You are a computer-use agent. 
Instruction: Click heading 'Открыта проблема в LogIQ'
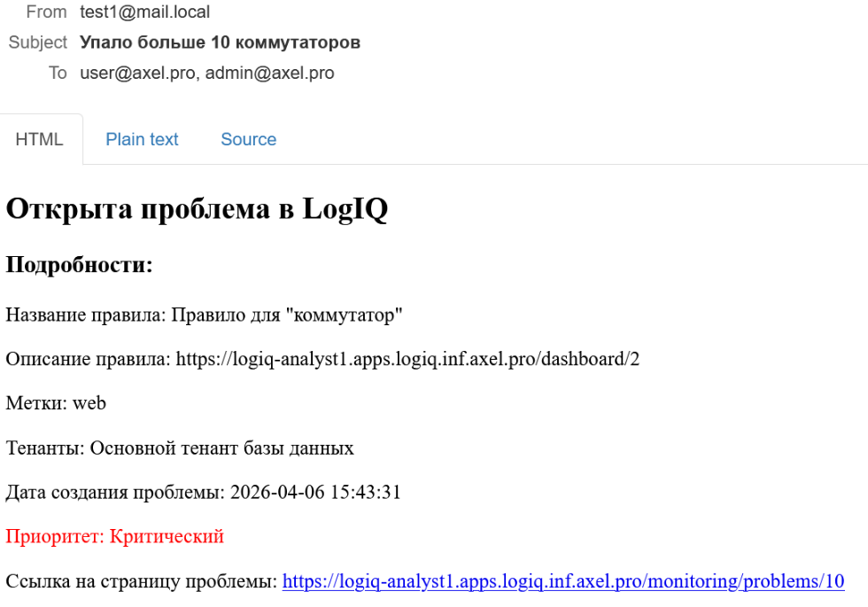point(197,209)
